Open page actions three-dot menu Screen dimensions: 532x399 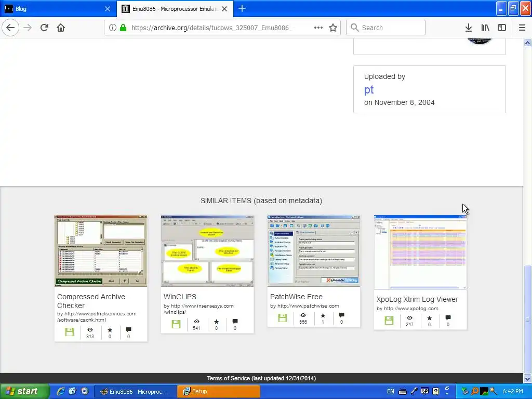[x=318, y=28]
